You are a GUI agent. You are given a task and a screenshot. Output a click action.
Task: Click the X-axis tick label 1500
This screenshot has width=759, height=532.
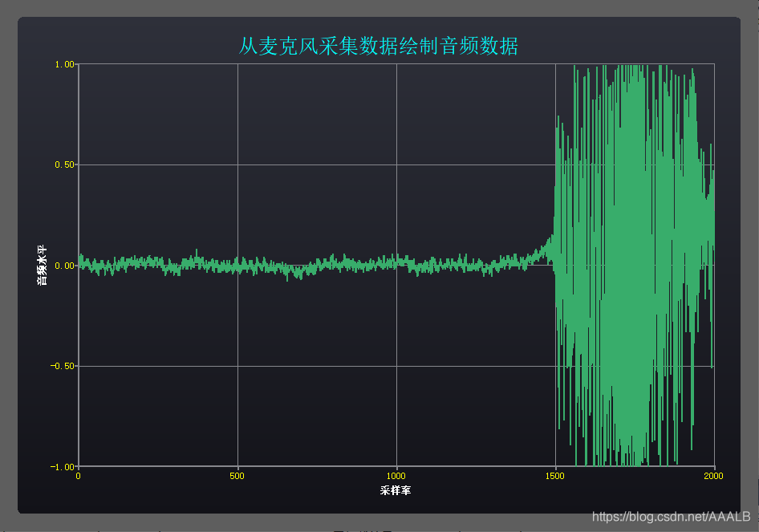pyautogui.click(x=554, y=476)
